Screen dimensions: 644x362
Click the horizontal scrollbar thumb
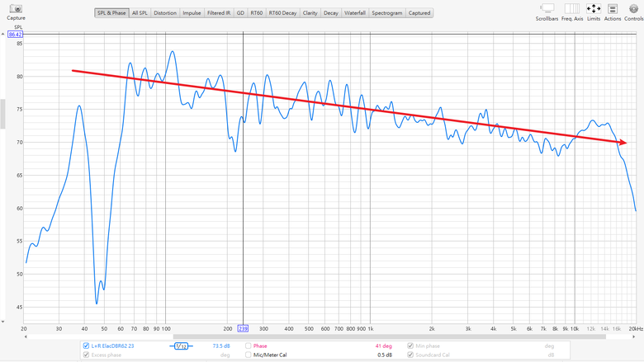coord(390,337)
